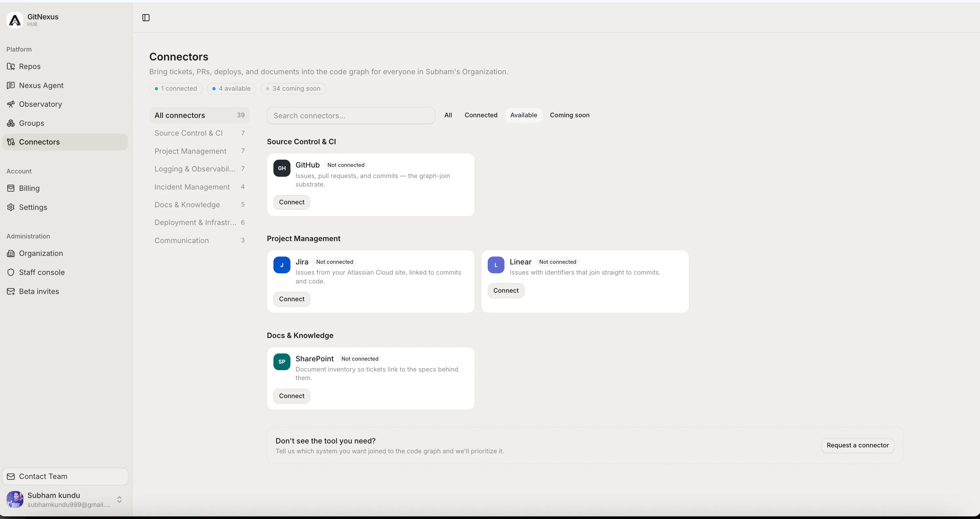Click the GitNexus logo icon

pyautogui.click(x=15, y=20)
